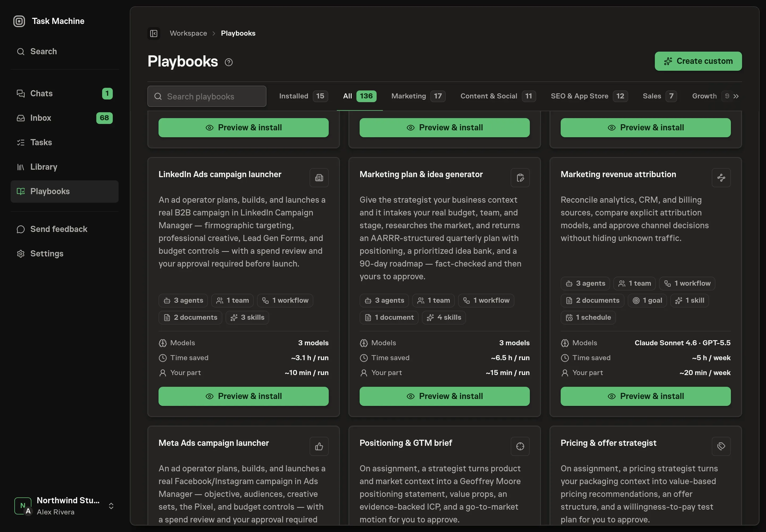The width and height of the screenshot is (766, 532).
Task: Click the Inbox badge showing 68
Action: pyautogui.click(x=104, y=118)
